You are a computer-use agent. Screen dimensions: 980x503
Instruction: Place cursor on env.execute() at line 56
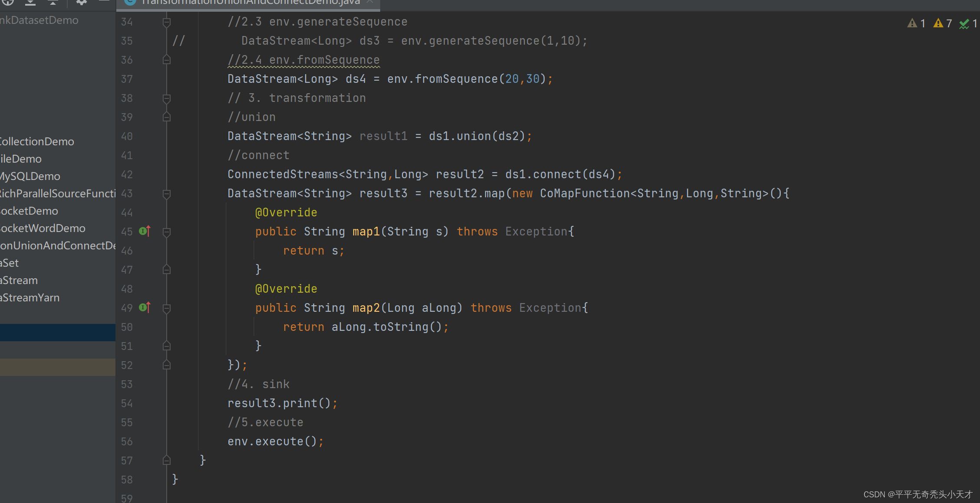(275, 441)
